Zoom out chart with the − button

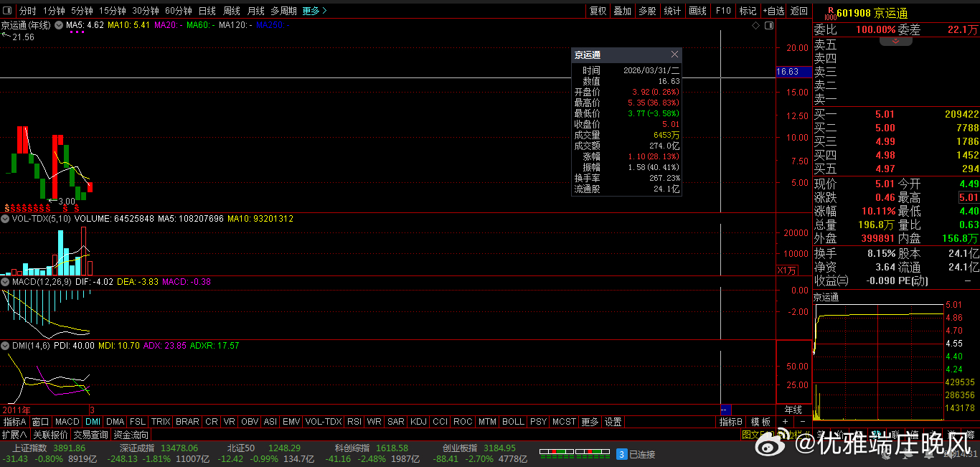pos(802,422)
